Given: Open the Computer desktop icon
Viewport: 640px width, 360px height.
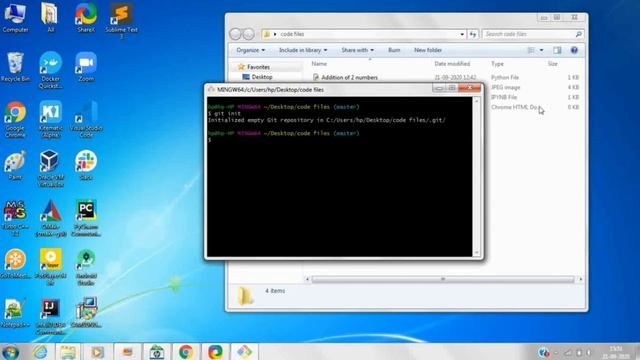Looking at the screenshot, I should (15, 17).
